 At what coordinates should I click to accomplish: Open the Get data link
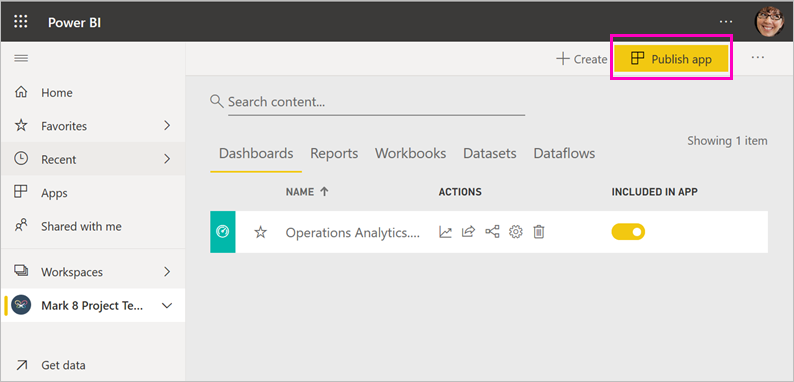click(x=93, y=365)
